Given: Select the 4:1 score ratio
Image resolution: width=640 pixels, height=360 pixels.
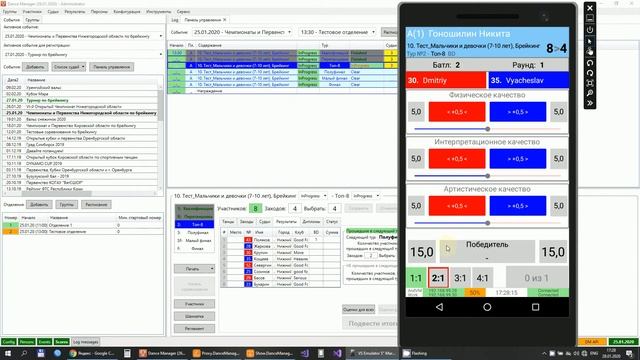Looking at the screenshot, I should coord(482,278).
